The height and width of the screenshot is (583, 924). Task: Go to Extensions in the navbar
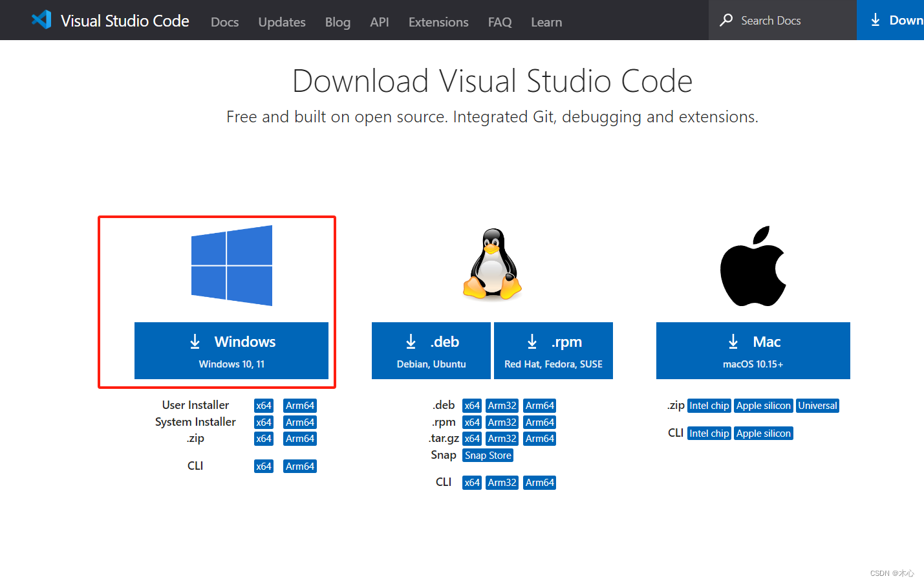438,22
